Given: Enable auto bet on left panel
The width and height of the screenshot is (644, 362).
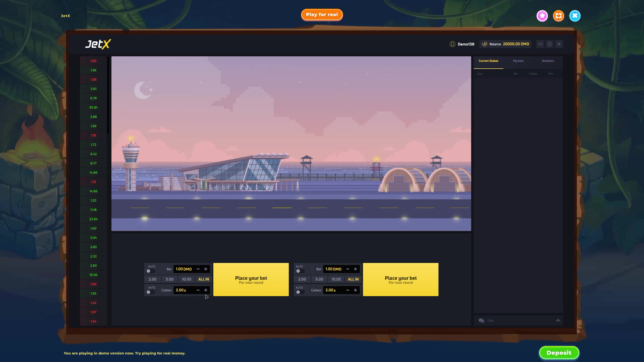Looking at the screenshot, I should click(150, 271).
